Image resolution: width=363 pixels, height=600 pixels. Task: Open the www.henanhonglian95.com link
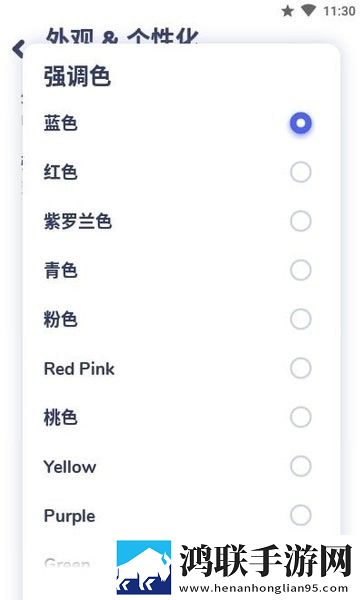263,588
